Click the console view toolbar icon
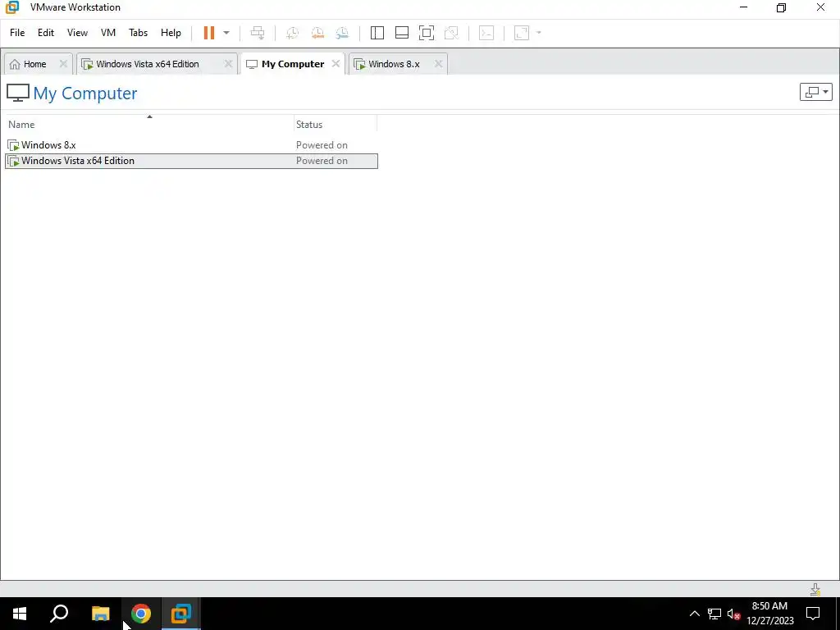 (x=486, y=33)
